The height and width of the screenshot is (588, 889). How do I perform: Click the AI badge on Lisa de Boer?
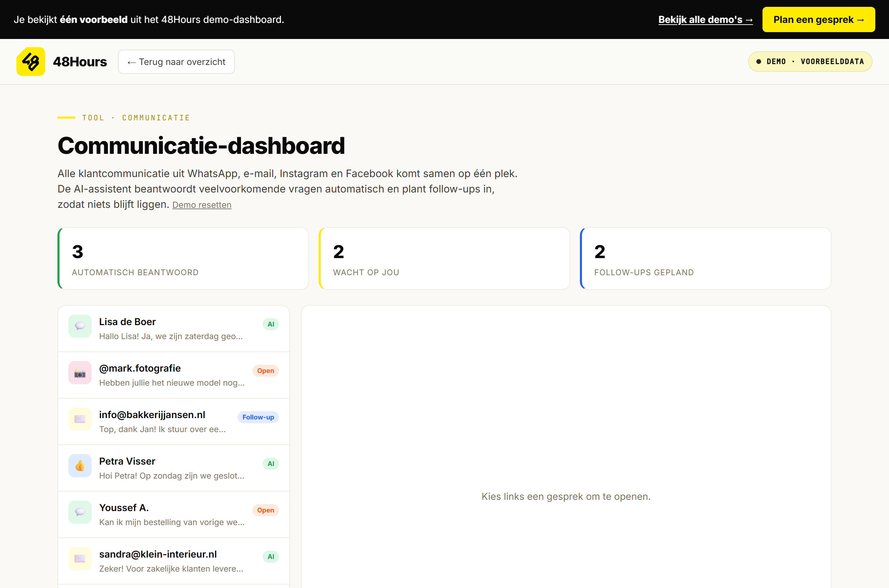tap(270, 324)
